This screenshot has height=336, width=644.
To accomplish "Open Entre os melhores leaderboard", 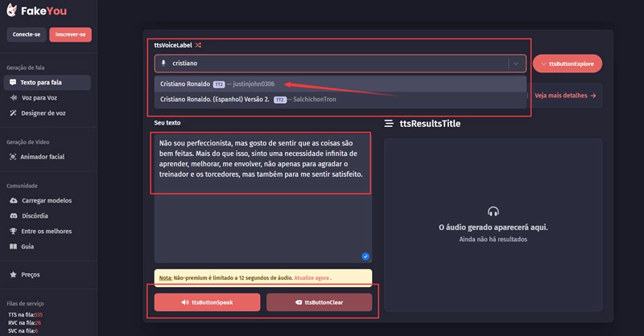I will click(x=47, y=232).
